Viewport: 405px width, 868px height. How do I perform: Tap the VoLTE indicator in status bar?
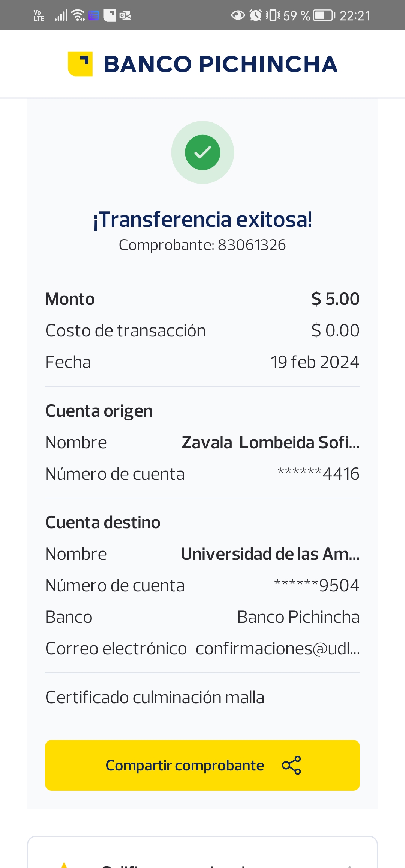39,15
